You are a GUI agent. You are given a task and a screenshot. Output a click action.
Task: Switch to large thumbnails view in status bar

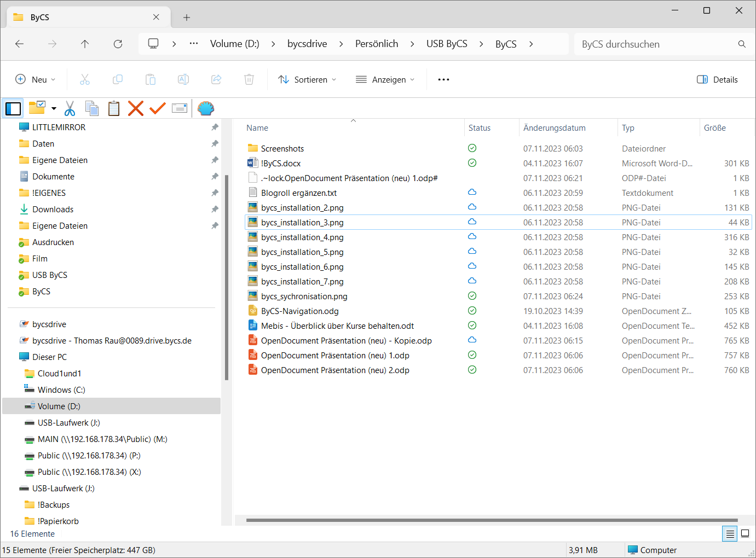tap(745, 533)
